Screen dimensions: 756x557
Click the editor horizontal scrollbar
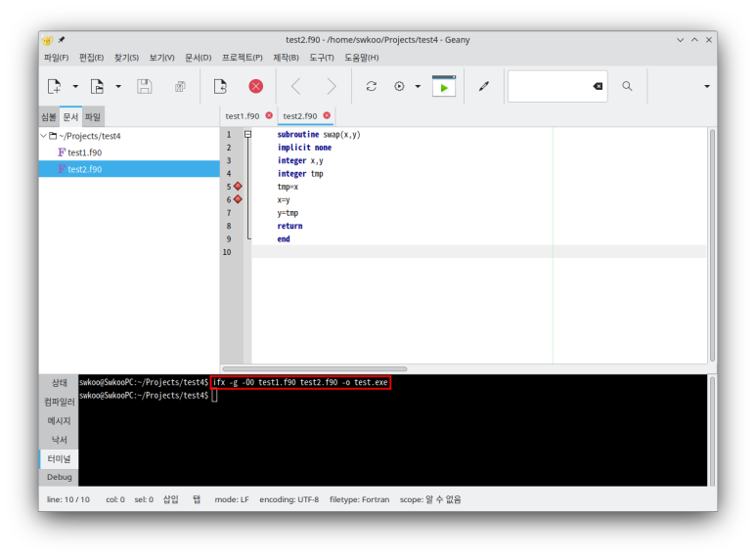point(314,369)
